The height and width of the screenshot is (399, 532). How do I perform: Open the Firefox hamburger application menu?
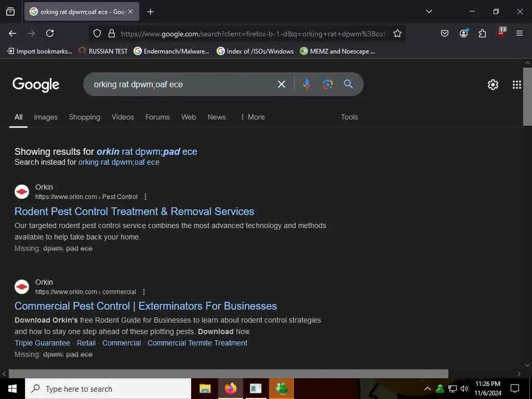click(x=520, y=33)
